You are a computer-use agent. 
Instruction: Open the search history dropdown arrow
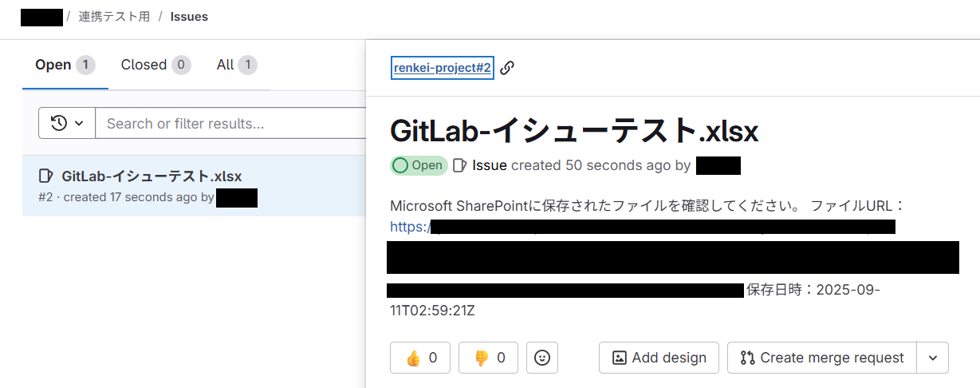(79, 123)
